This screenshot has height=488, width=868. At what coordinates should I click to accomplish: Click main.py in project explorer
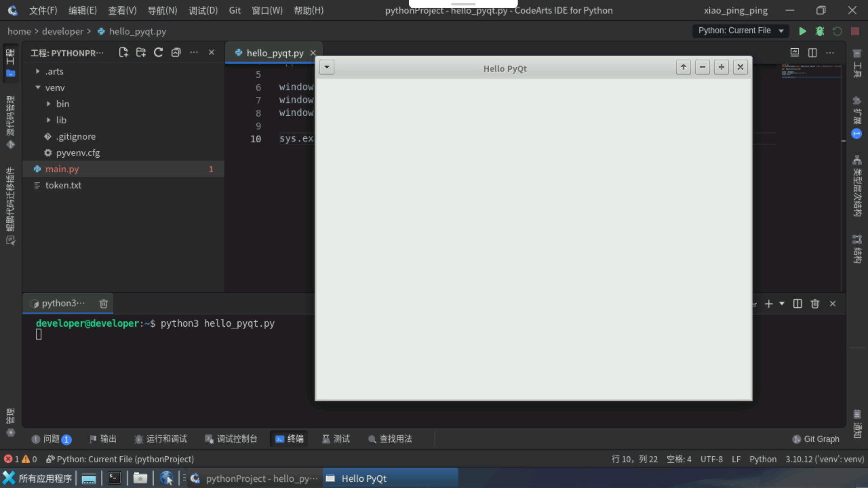[62, 168]
